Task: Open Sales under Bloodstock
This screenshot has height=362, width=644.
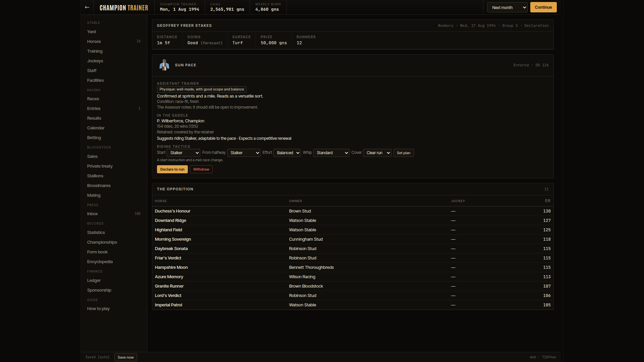Action: click(114, 157)
